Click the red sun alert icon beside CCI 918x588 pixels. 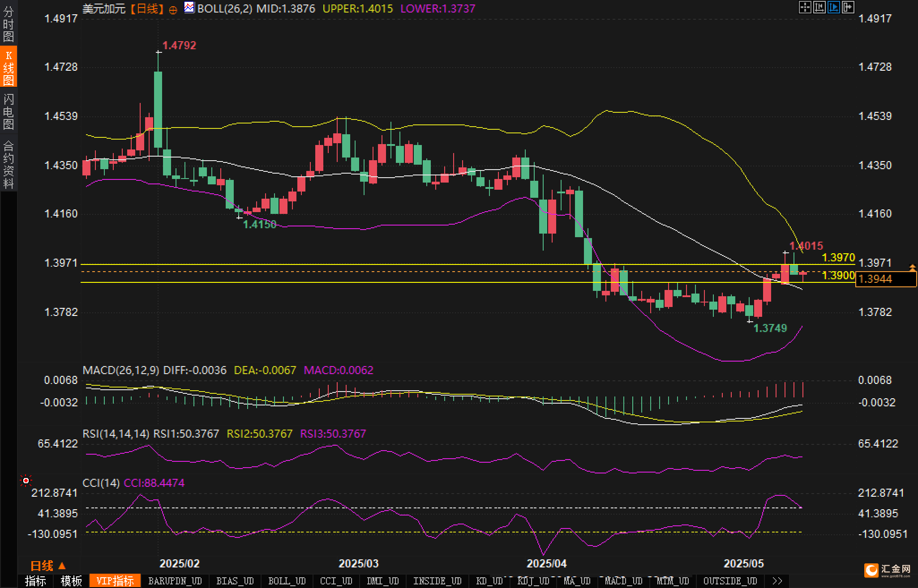[x=26, y=481]
